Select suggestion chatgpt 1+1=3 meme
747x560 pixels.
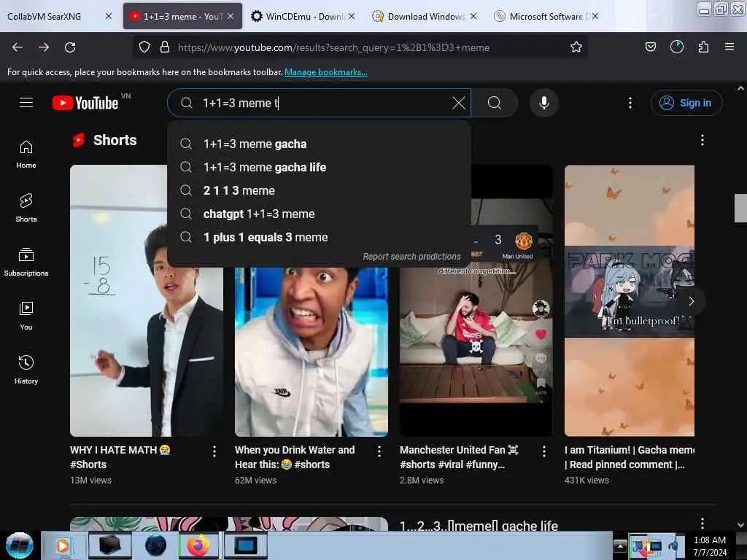[x=319, y=214]
